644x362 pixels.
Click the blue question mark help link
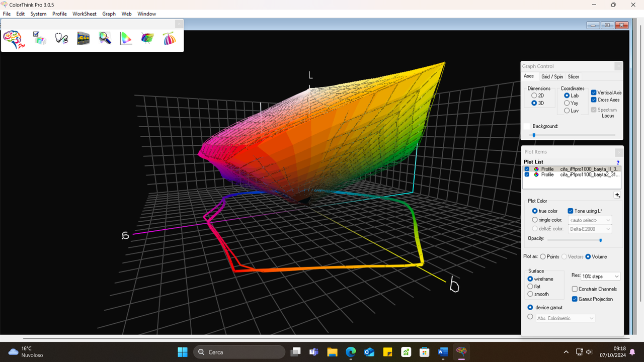pyautogui.click(x=617, y=162)
